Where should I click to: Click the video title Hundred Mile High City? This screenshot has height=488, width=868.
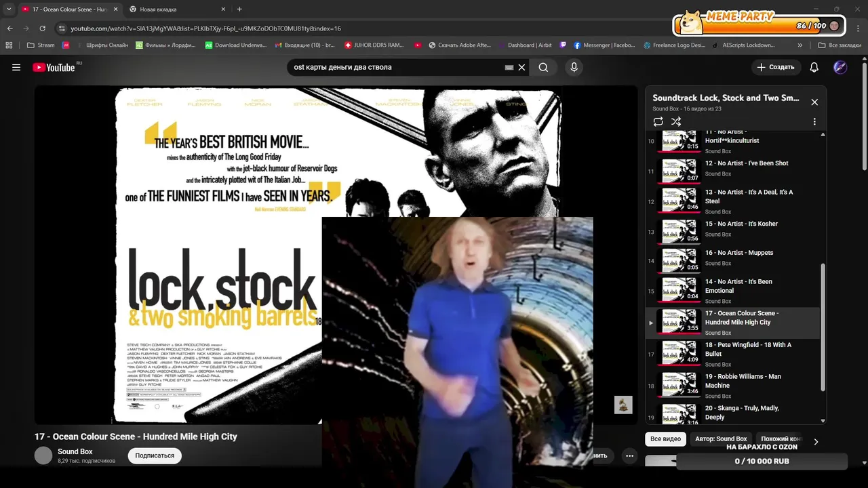136,436
